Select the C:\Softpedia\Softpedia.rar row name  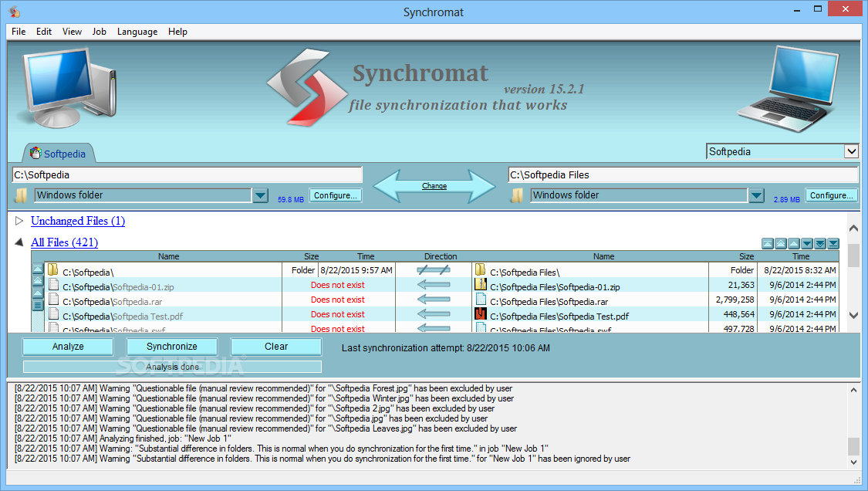[113, 302]
